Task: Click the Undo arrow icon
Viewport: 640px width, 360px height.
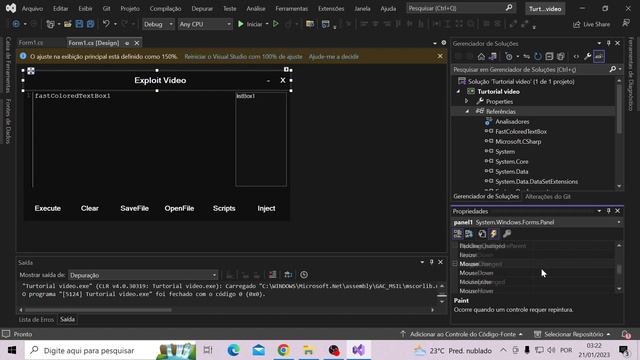Action: click(x=106, y=24)
